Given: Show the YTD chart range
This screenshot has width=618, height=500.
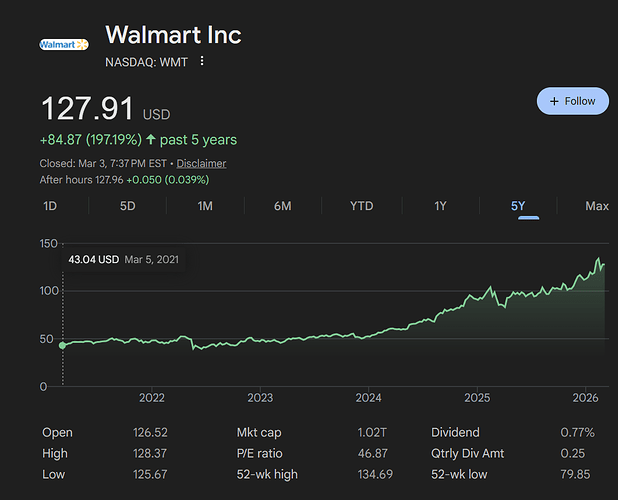Looking at the screenshot, I should tap(361, 206).
